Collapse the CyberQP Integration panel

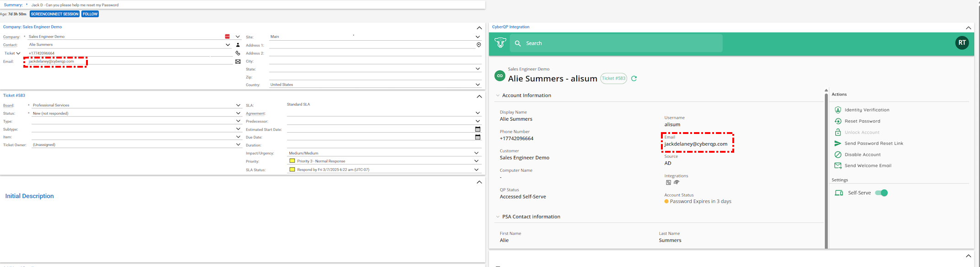(x=968, y=28)
